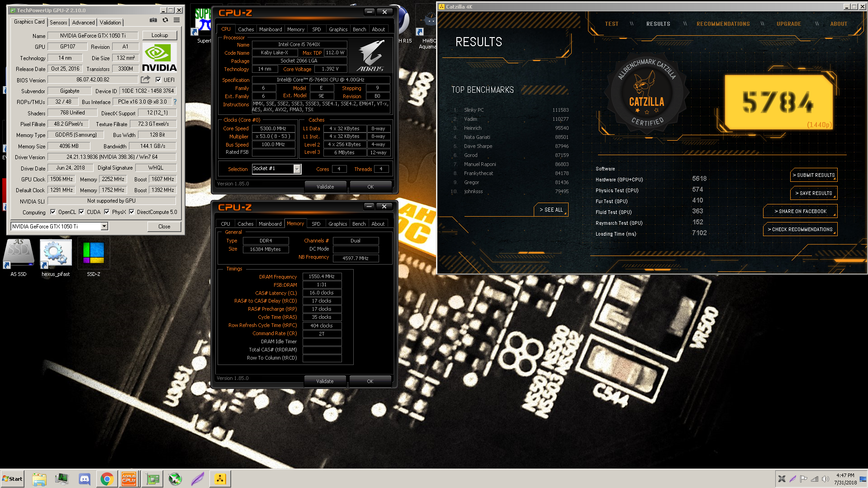Go to the RECOMMENDATIONS tab in Catzilla
Screen dimensions: 868x488
tap(723, 24)
